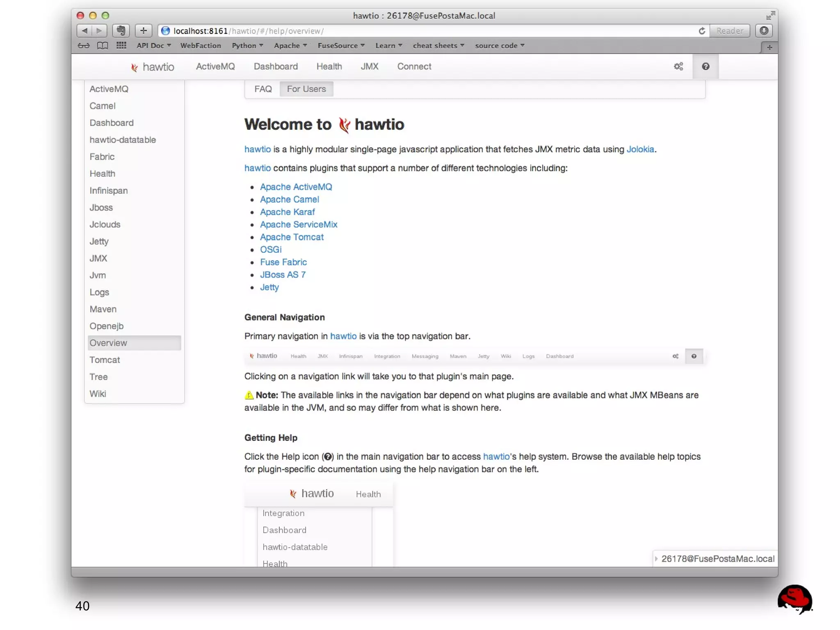The width and height of the screenshot is (840, 630).
Task: Open the cheat sheets bookmark dropdown
Action: (438, 46)
